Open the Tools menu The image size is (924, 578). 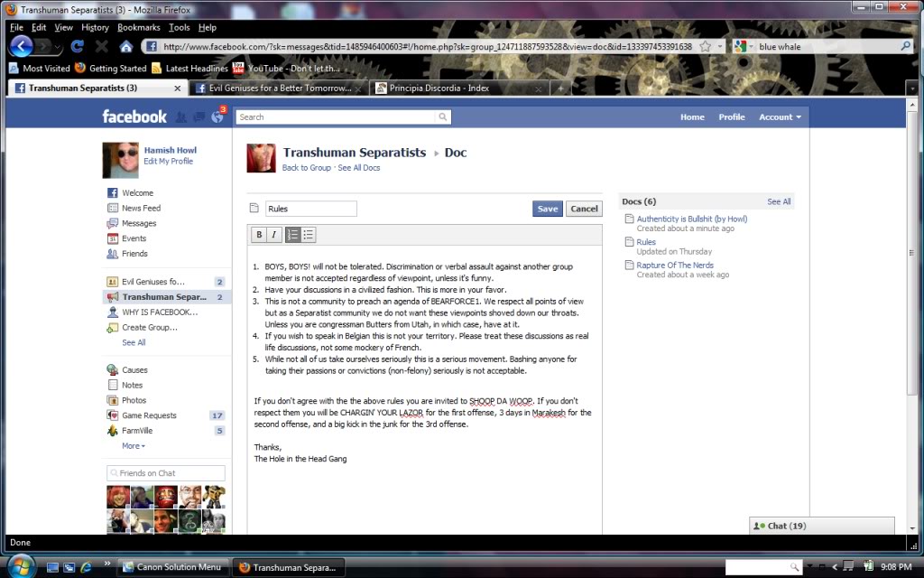pos(180,27)
